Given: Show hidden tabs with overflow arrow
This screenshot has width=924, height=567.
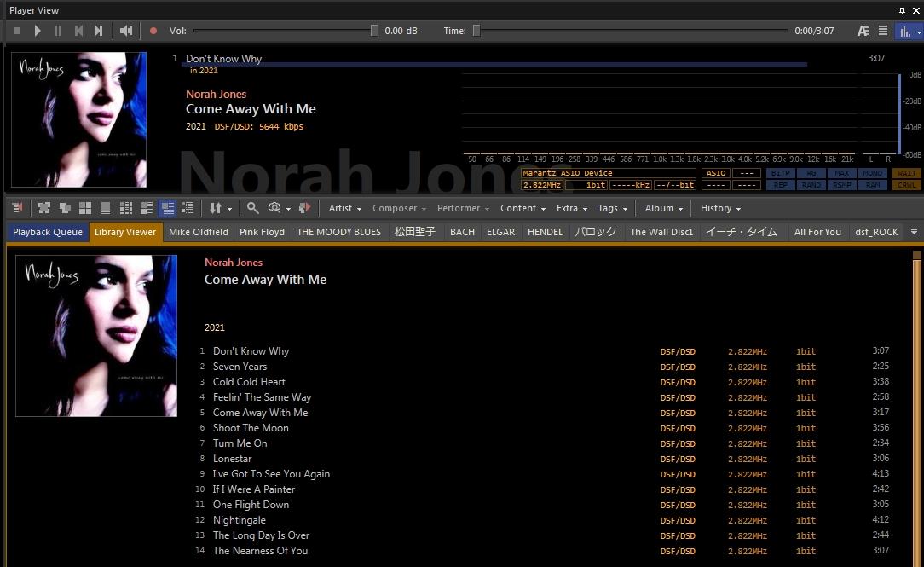Looking at the screenshot, I should pos(914,232).
